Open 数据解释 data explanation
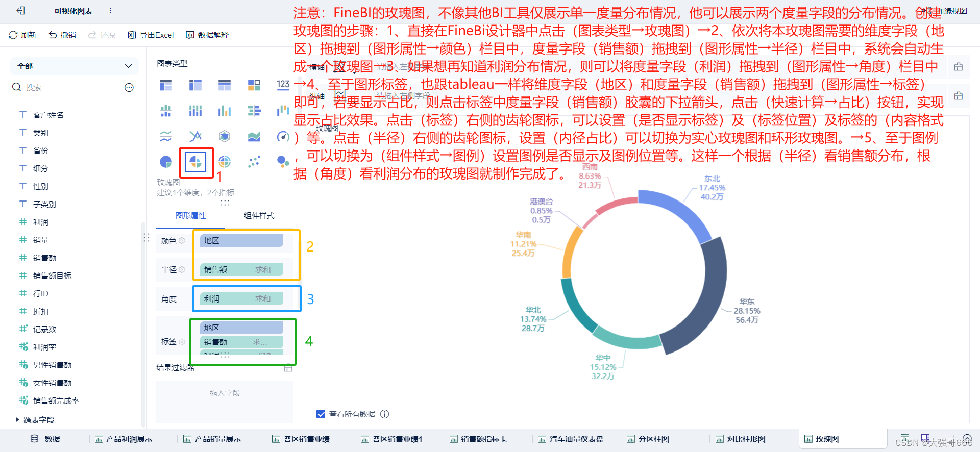The width and height of the screenshot is (980, 452). tap(207, 35)
